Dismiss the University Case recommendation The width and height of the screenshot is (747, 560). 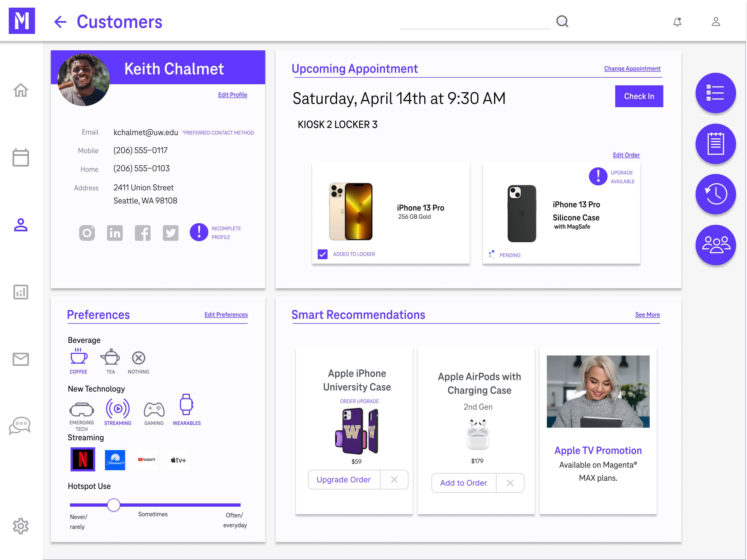[394, 479]
